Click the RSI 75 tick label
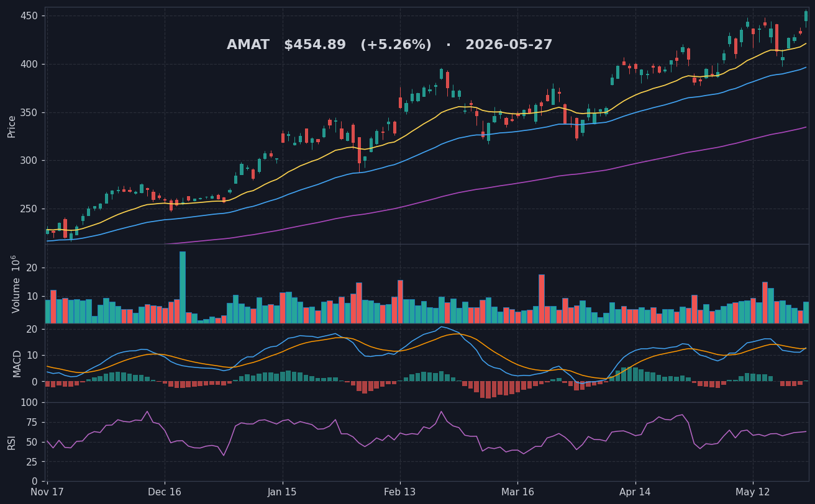 [32, 422]
